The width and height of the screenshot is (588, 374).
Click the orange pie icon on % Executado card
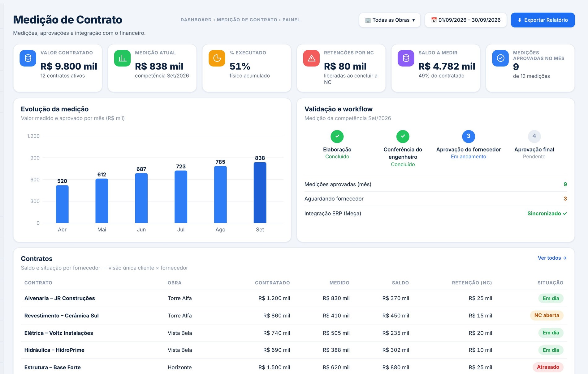[217, 58]
